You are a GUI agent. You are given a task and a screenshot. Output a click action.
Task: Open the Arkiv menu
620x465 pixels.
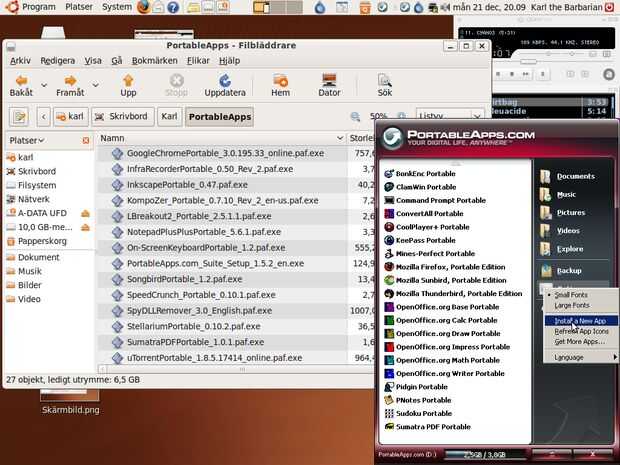pos(20,60)
